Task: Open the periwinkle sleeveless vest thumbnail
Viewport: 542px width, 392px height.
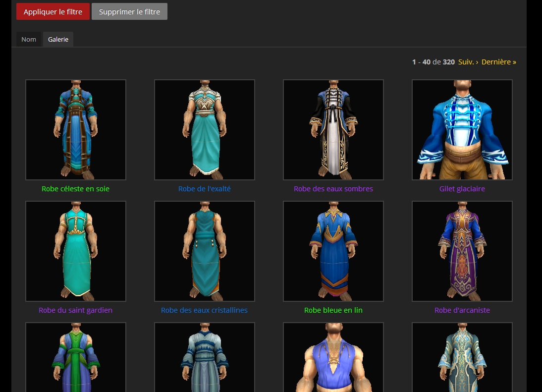Action: click(x=333, y=357)
